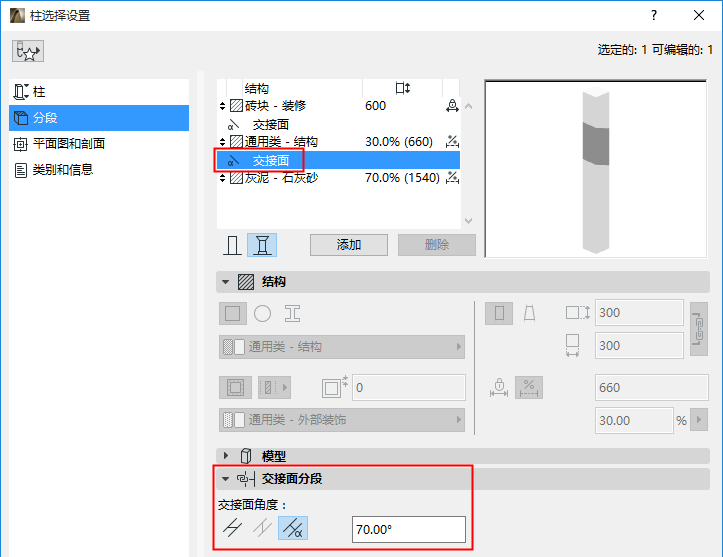Edit the lower 300 dimension field

(x=639, y=346)
